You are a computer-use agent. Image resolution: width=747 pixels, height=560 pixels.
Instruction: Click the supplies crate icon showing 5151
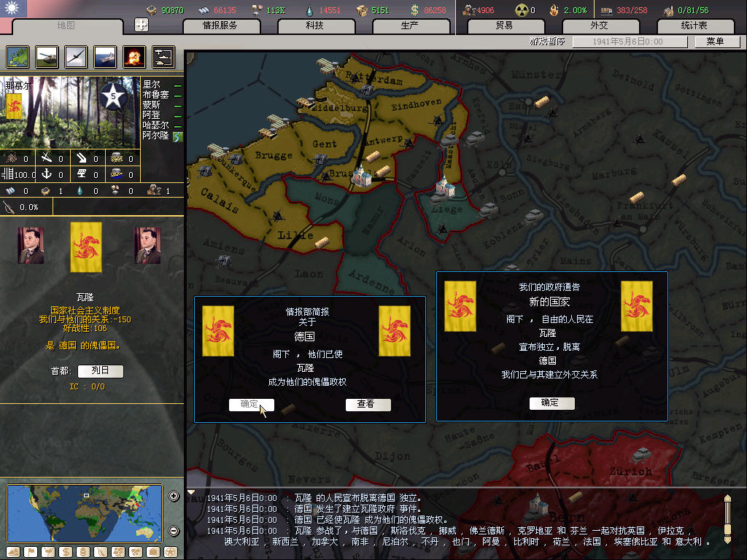[362, 10]
